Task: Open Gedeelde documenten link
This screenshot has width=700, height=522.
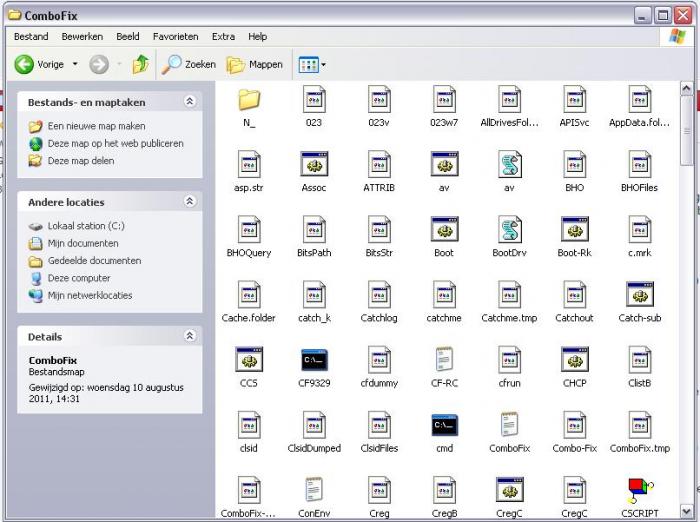Action: (94, 261)
